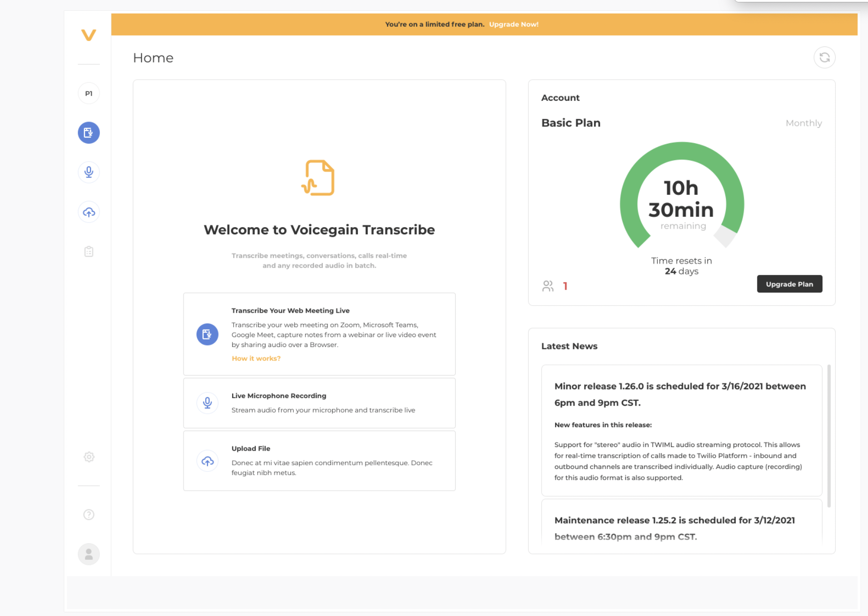Open Live Microphone Recording card
868x616 pixels.
[x=320, y=403]
